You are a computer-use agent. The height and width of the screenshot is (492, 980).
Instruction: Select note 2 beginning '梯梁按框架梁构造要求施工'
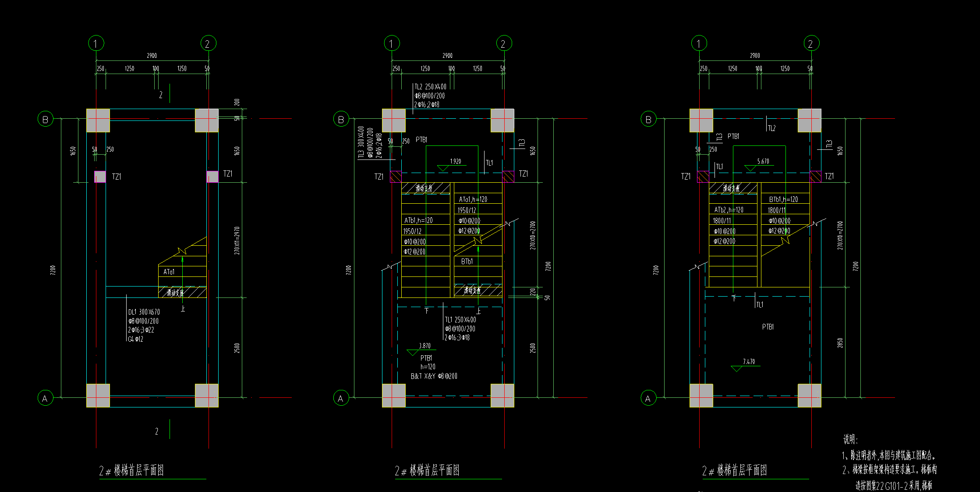[x=890, y=470]
